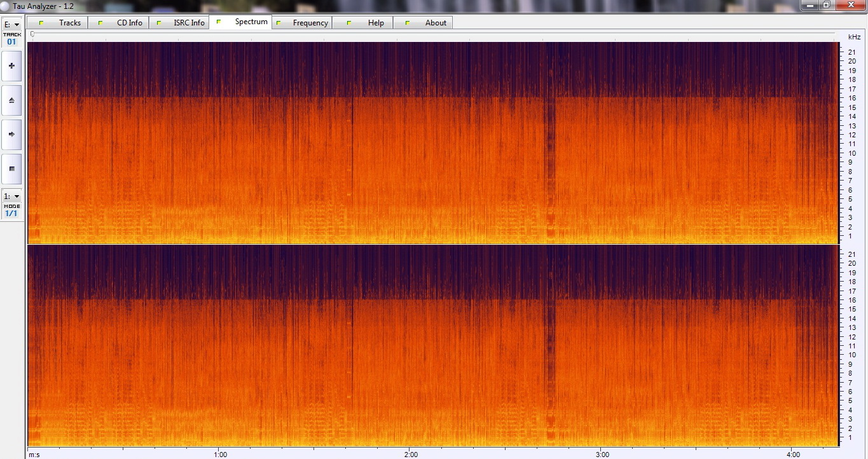Expand the 1: mode selector dropdown

(11, 196)
